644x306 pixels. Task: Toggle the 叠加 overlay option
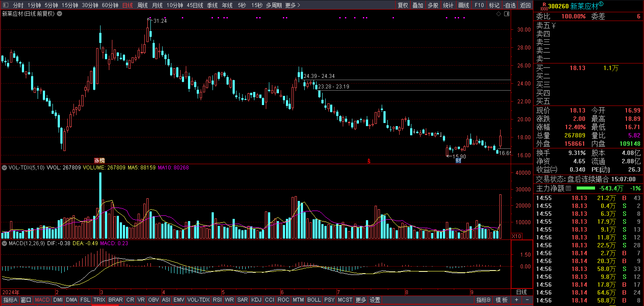click(418, 5)
